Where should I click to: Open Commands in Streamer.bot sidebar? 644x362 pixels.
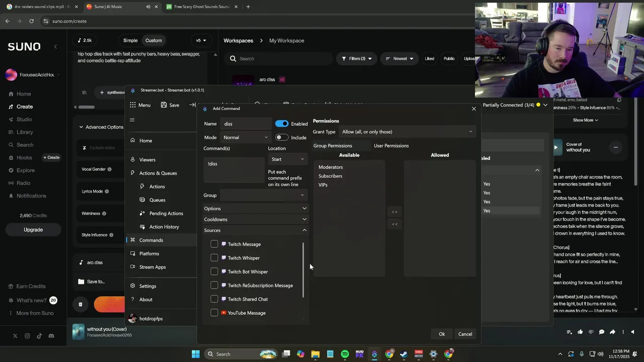click(x=161, y=240)
